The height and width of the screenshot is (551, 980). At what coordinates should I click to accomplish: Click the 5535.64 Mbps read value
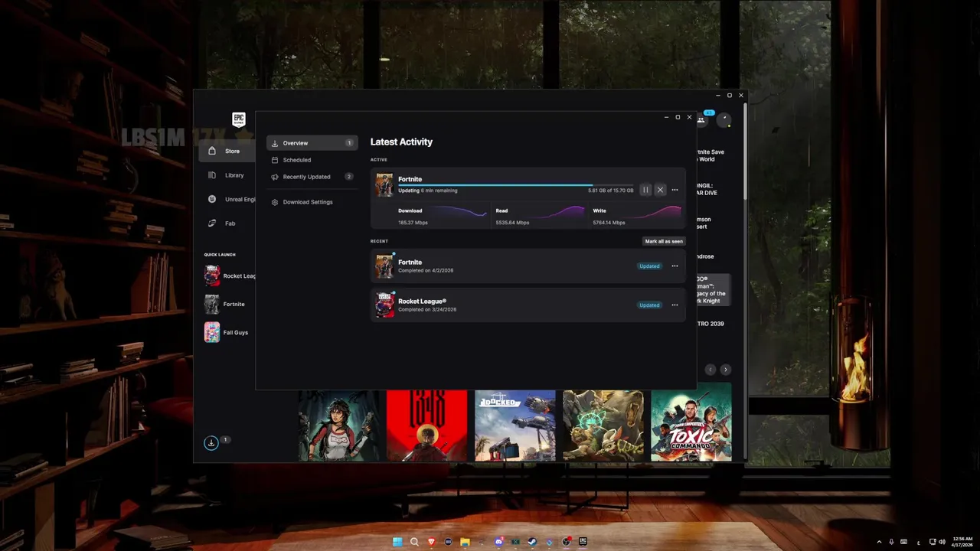coord(512,223)
